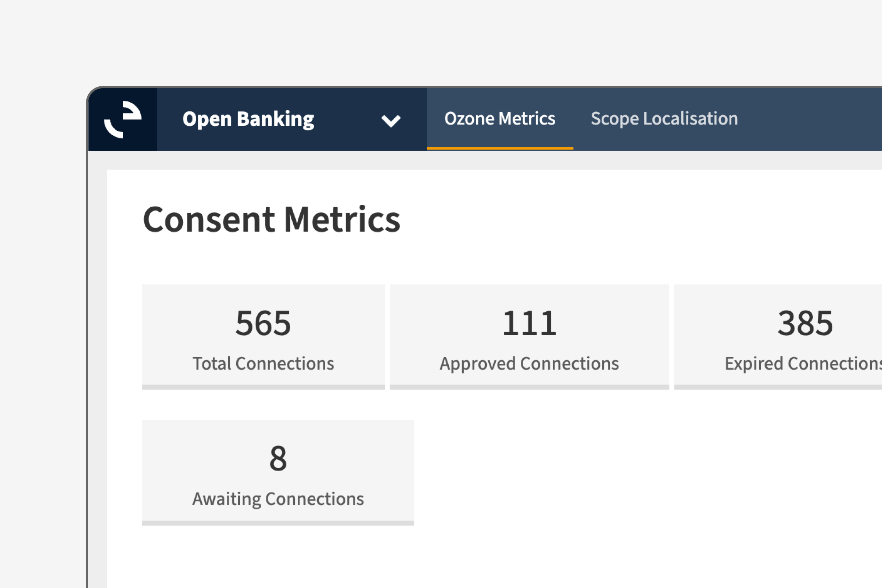This screenshot has height=588, width=882.
Task: Click the Awaiting Connections label text
Action: (278, 499)
